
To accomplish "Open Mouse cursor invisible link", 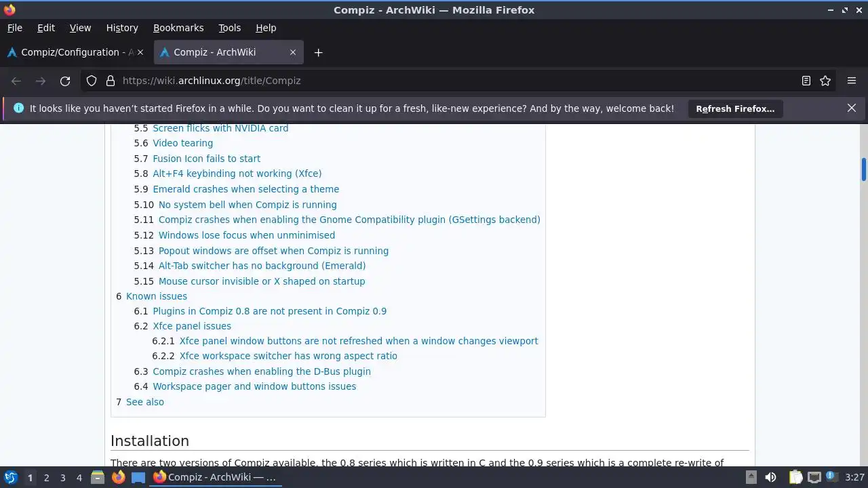I will (262, 281).
